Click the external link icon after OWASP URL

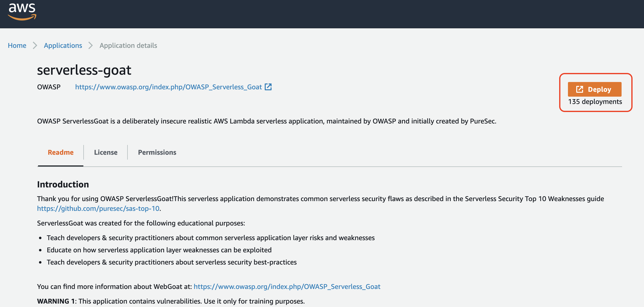pos(268,87)
